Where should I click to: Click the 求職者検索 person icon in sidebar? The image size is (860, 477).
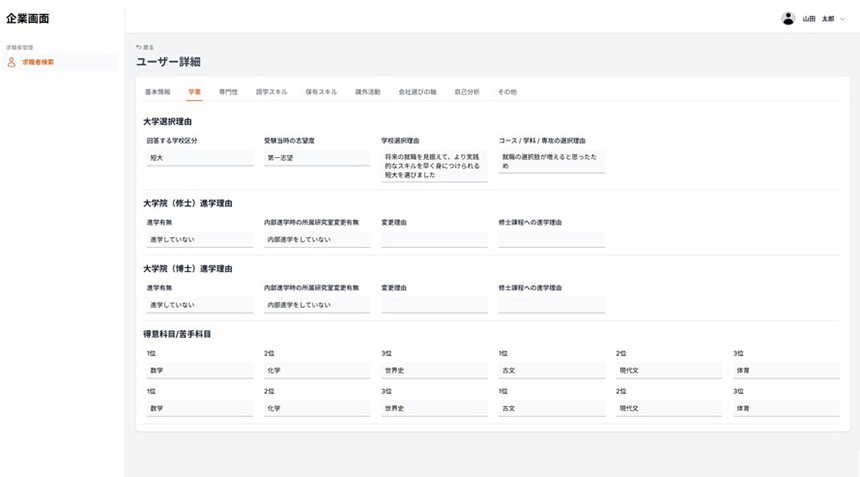tap(12, 62)
